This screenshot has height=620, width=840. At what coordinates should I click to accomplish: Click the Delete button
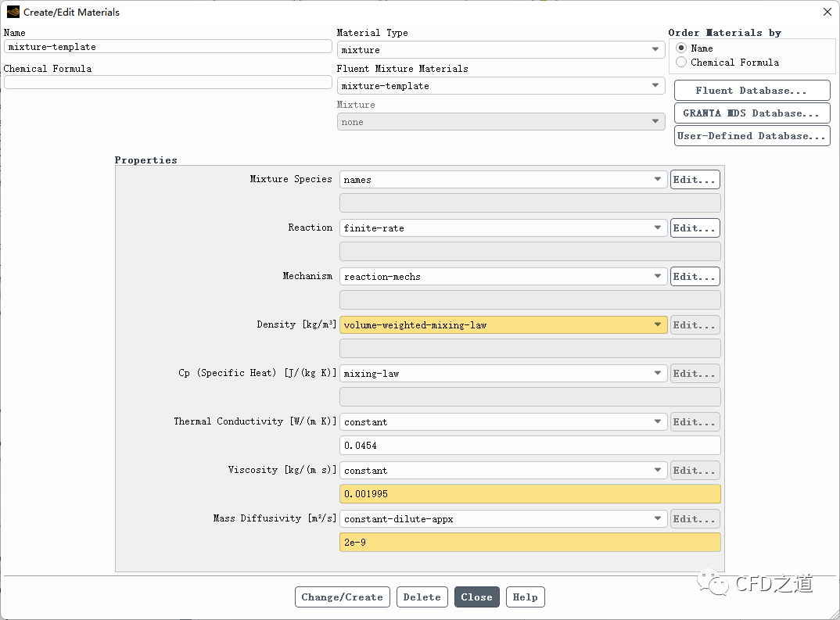(x=422, y=597)
